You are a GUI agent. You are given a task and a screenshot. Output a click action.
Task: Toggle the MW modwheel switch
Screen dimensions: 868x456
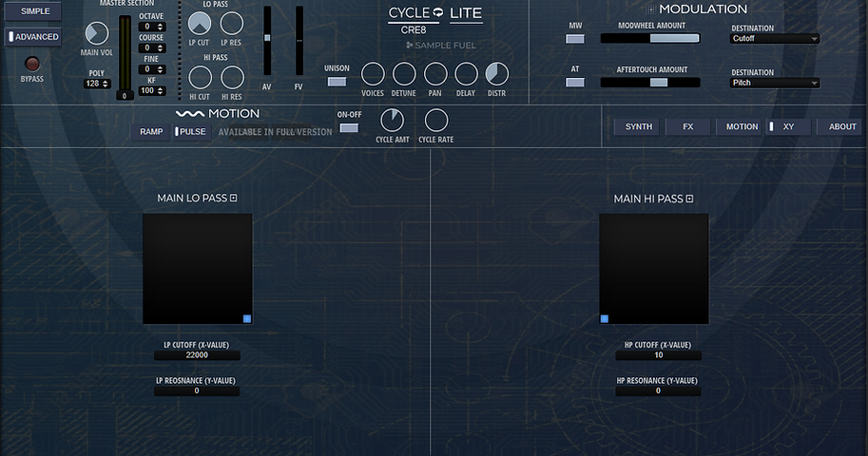tap(574, 39)
